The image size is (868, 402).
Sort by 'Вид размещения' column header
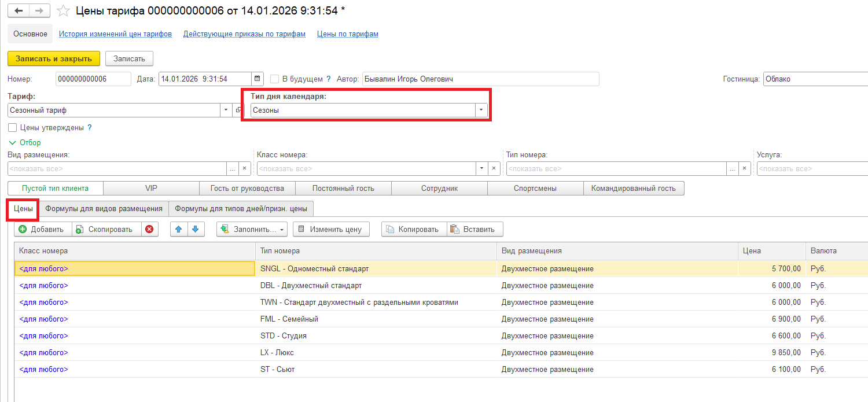point(617,251)
